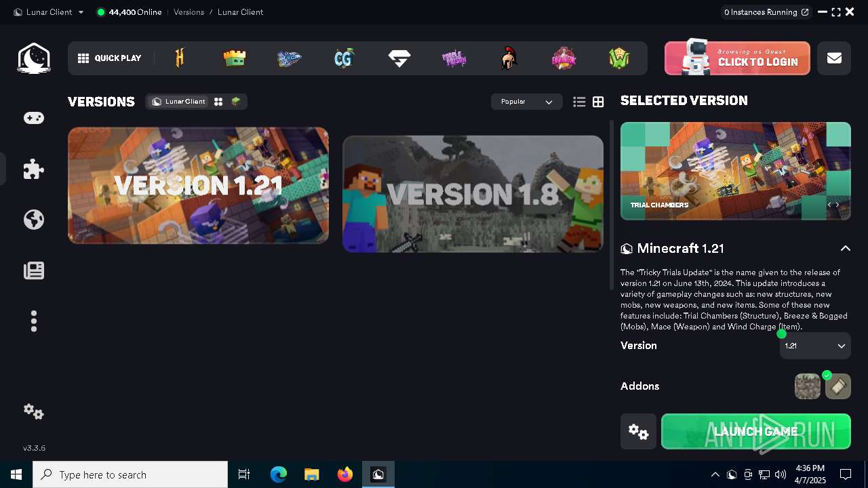Show hidden system tray icons

click(x=715, y=474)
